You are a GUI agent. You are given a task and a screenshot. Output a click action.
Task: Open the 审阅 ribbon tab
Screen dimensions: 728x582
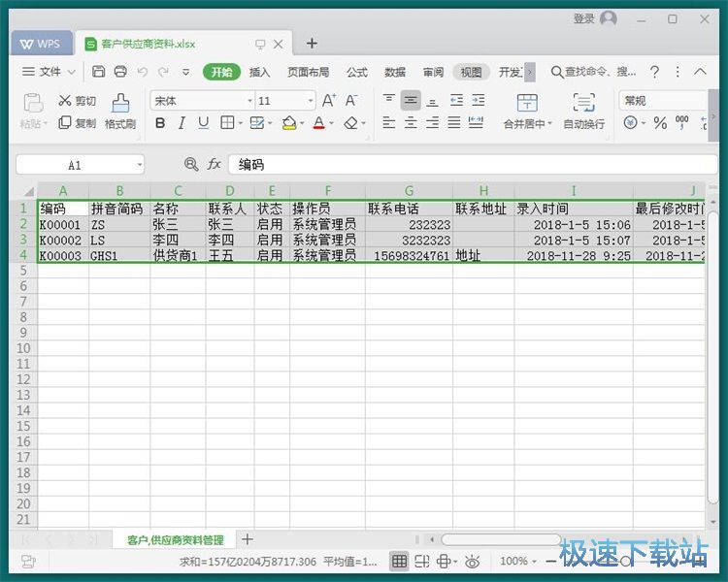(x=433, y=73)
